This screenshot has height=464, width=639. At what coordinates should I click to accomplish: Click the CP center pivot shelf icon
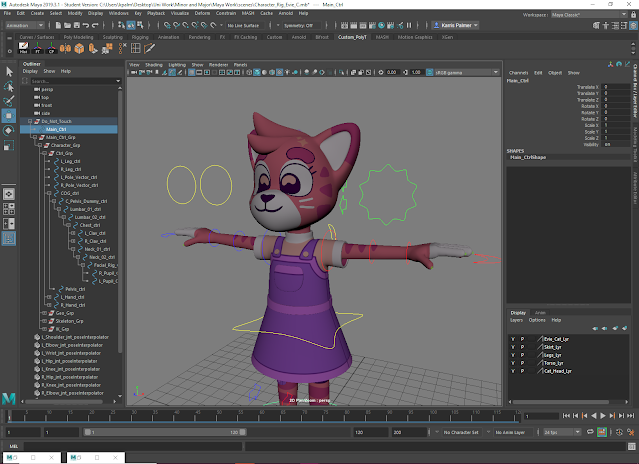pyautogui.click(x=51, y=48)
